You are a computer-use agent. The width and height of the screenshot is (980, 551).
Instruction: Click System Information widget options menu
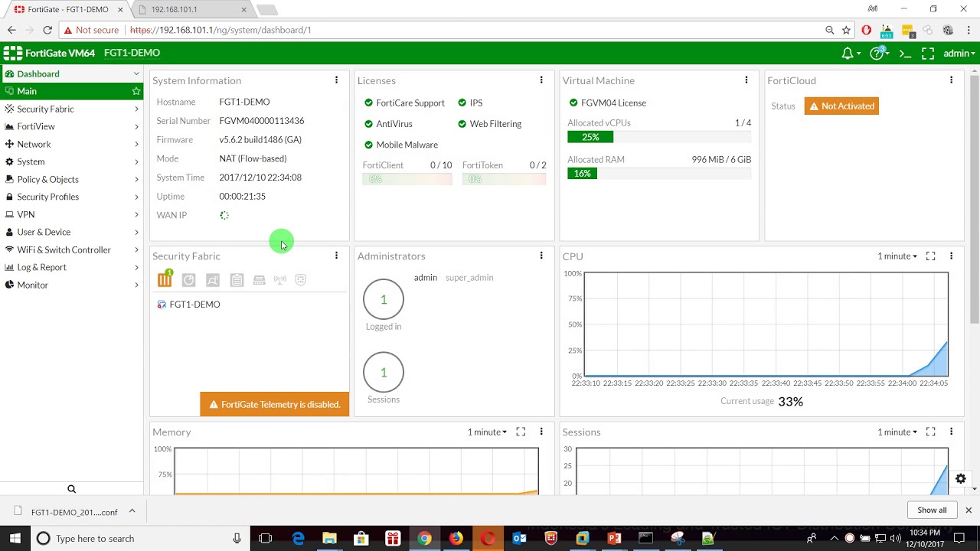[336, 80]
